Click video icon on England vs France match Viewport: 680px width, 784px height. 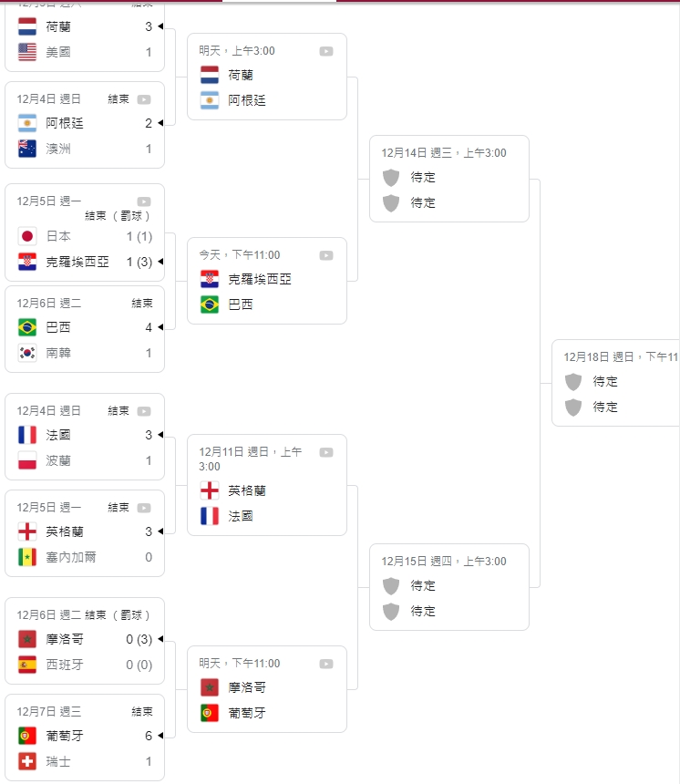[x=326, y=452]
